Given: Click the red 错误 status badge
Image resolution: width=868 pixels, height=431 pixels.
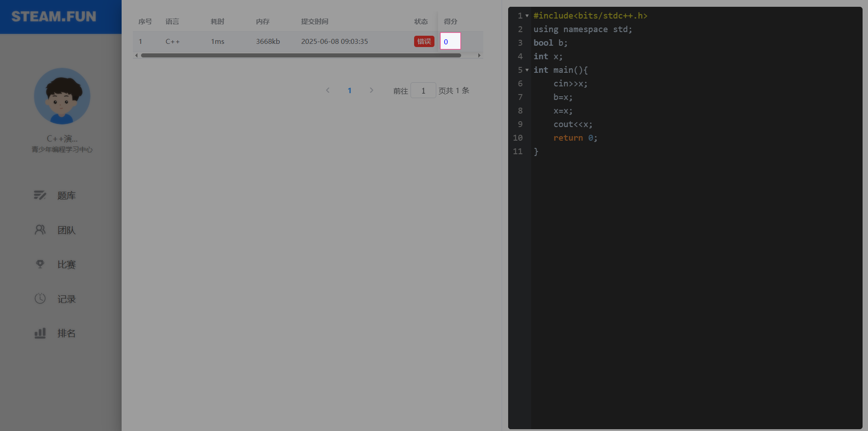Looking at the screenshot, I should click(x=424, y=42).
